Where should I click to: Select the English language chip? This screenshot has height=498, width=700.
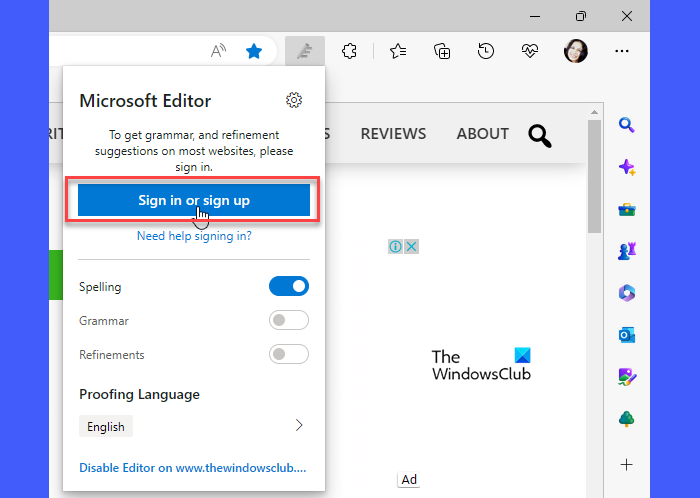(106, 427)
